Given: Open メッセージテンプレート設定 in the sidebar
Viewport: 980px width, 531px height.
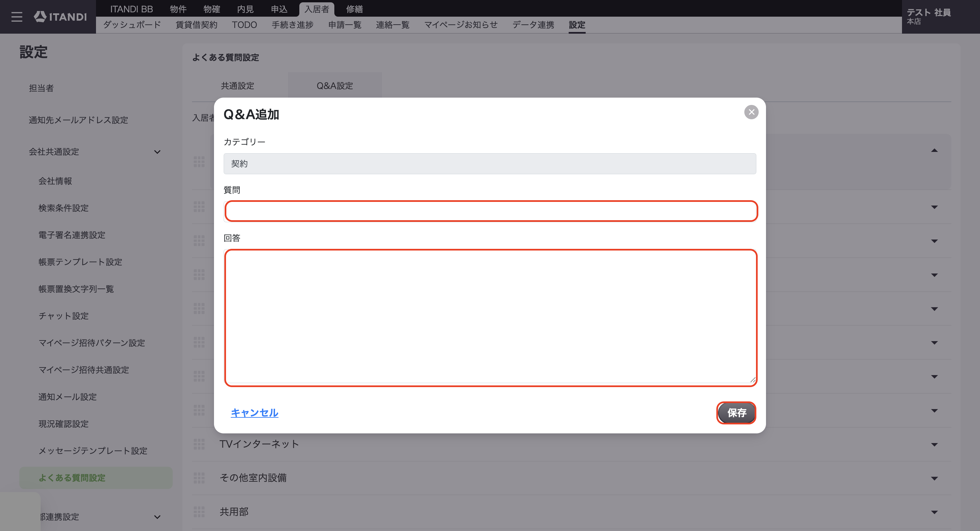Looking at the screenshot, I should coord(93,451).
